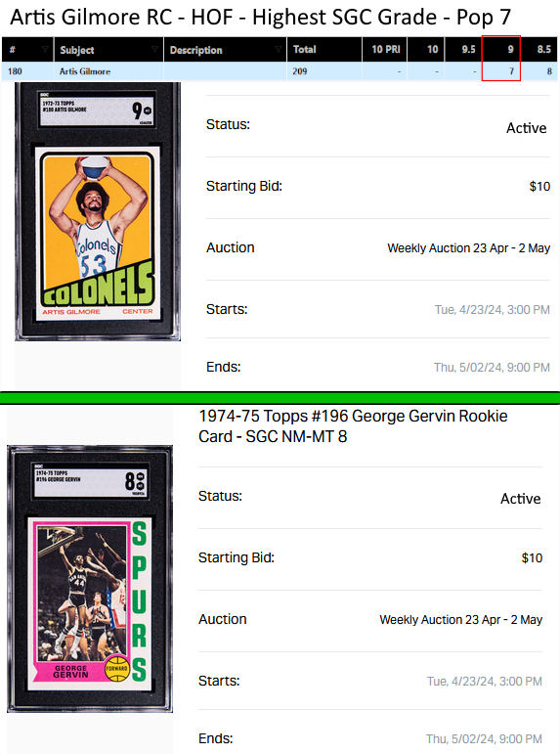Click the 10 PRI column header
Screen dimensions: 560x754
(385, 49)
